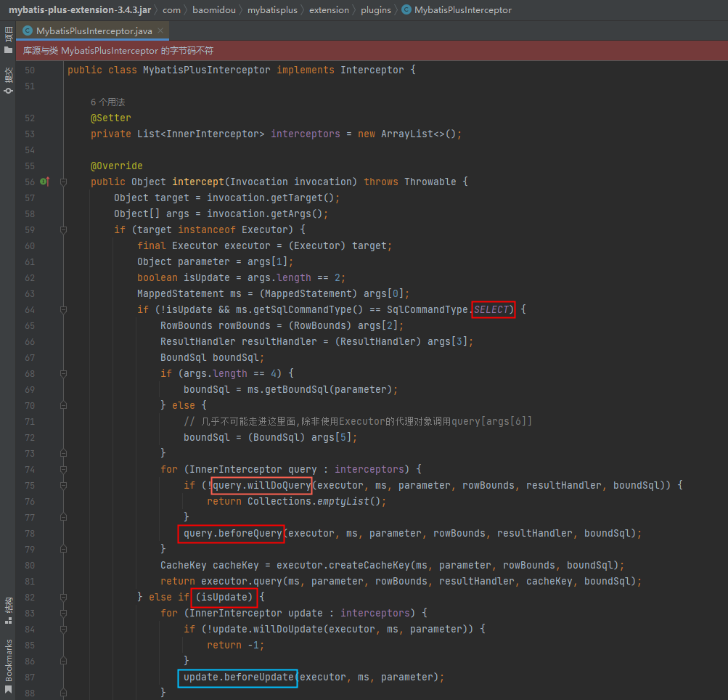Collapse the update for-loop fold on line 83

tap(64, 614)
